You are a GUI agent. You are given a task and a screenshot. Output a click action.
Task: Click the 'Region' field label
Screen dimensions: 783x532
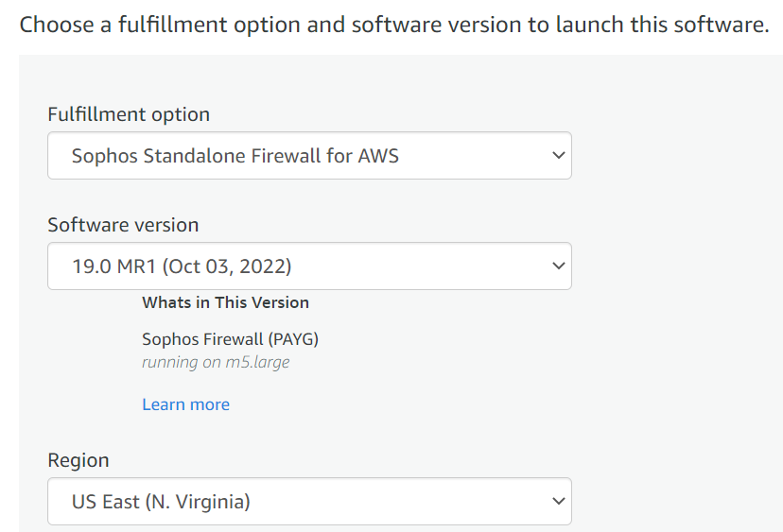78,460
